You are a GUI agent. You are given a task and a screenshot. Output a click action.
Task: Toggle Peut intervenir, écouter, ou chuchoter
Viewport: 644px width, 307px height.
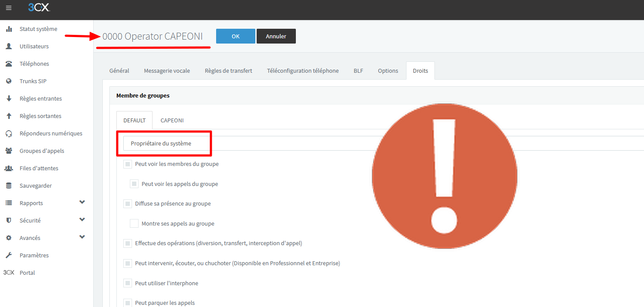click(x=128, y=263)
